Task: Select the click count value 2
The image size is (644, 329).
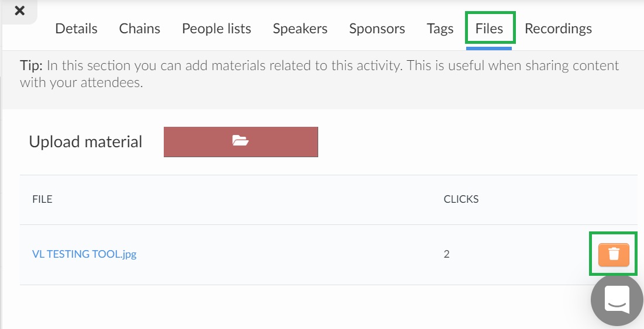Action: click(446, 254)
